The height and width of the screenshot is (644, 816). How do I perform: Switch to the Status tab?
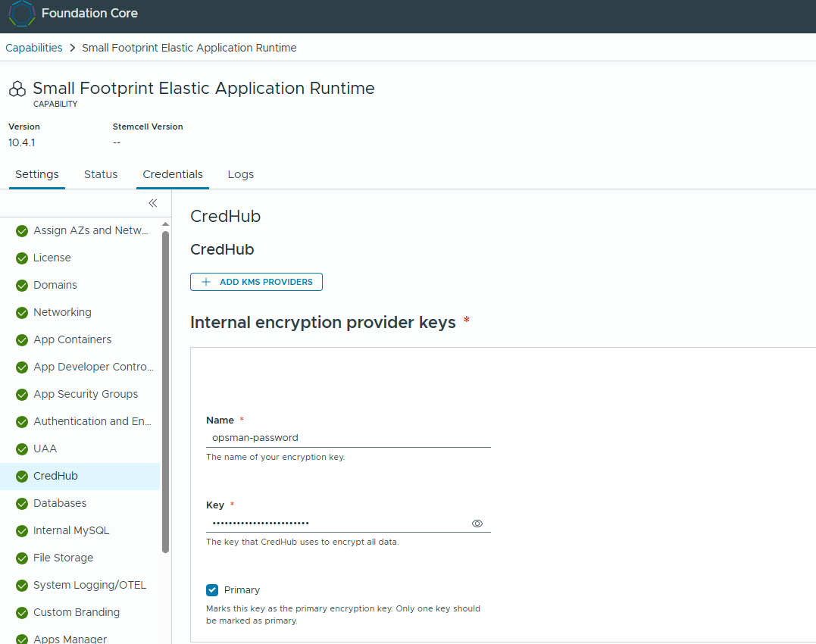tap(101, 174)
